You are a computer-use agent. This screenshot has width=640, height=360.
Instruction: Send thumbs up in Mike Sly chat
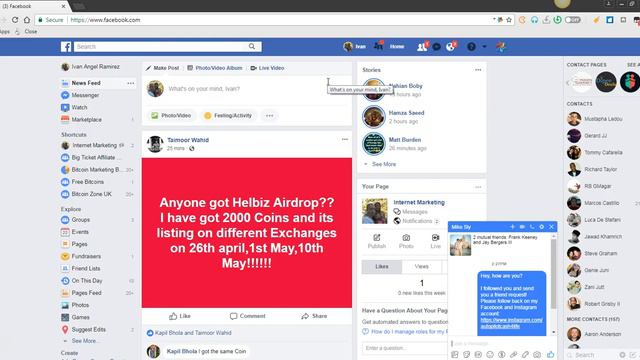[x=551, y=354]
